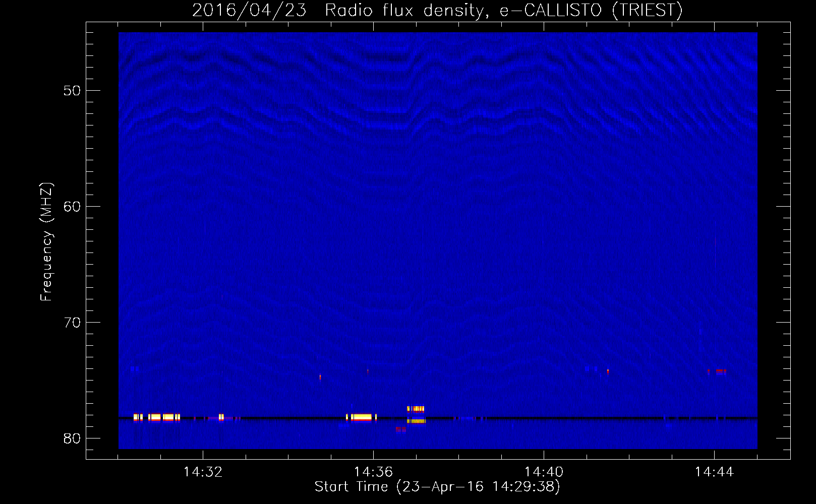Click the yellow burst after 14:36 near 78 MHz
The width and height of the screenshot is (816, 504).
[416, 414]
